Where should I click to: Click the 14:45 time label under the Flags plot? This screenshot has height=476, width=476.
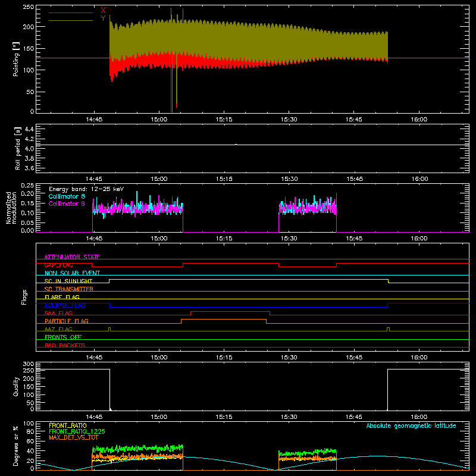94,358
